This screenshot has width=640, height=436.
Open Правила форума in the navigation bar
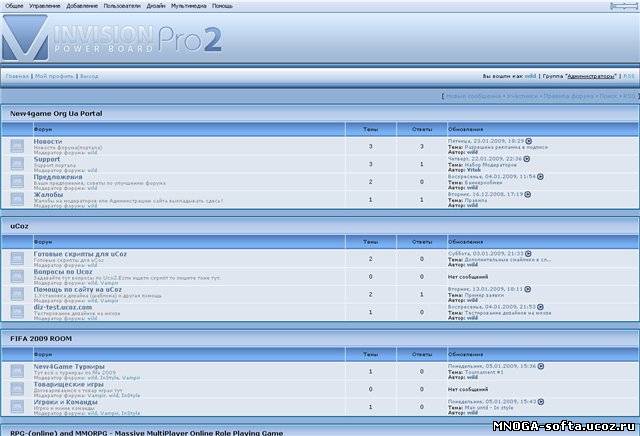[569, 96]
